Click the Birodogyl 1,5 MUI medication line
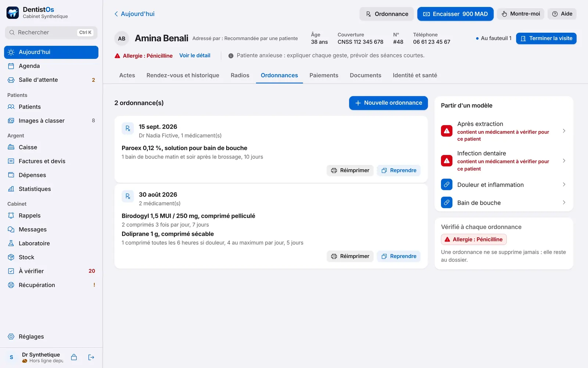Image resolution: width=588 pixels, height=368 pixels. 189,216
